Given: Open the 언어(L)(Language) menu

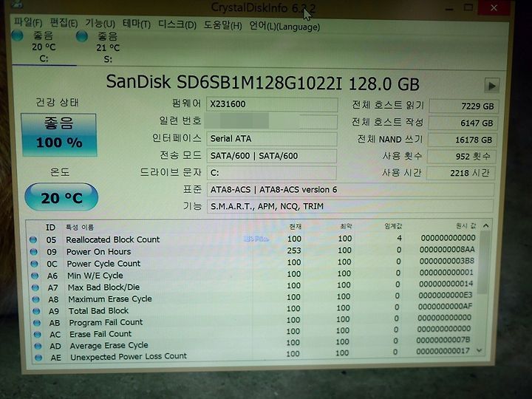Looking at the screenshot, I should click(x=284, y=26).
